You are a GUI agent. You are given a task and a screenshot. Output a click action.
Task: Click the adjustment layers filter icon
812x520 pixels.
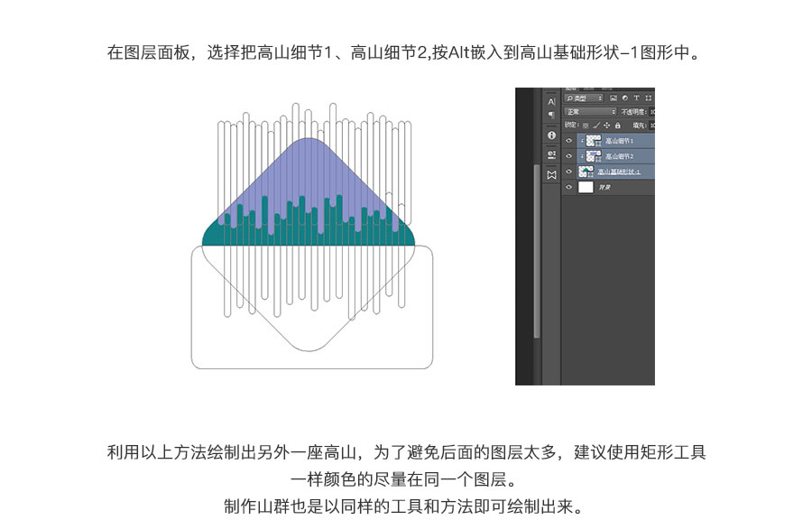(x=624, y=98)
